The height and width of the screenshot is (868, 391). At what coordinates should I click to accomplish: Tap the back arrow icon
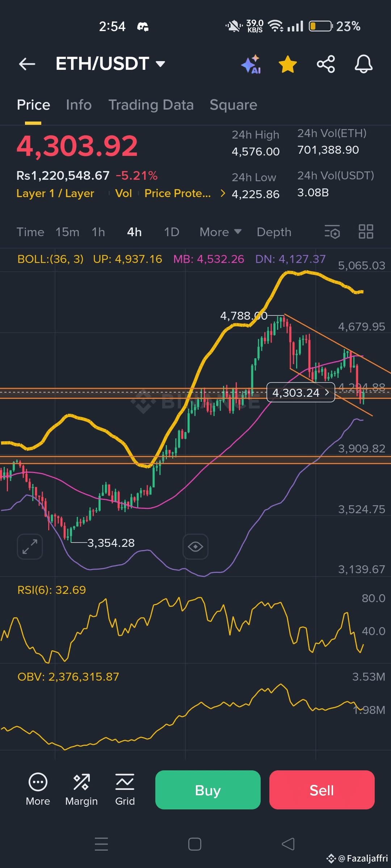(x=27, y=64)
